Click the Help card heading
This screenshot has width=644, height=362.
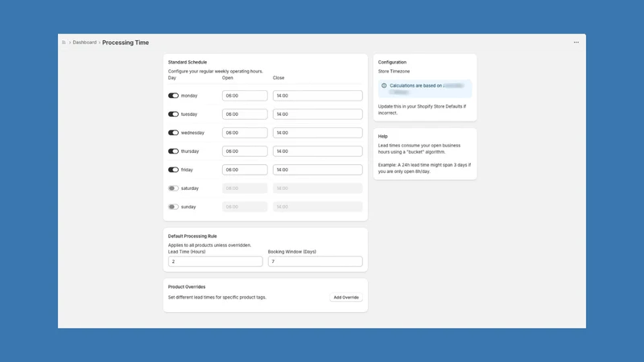[383, 136]
